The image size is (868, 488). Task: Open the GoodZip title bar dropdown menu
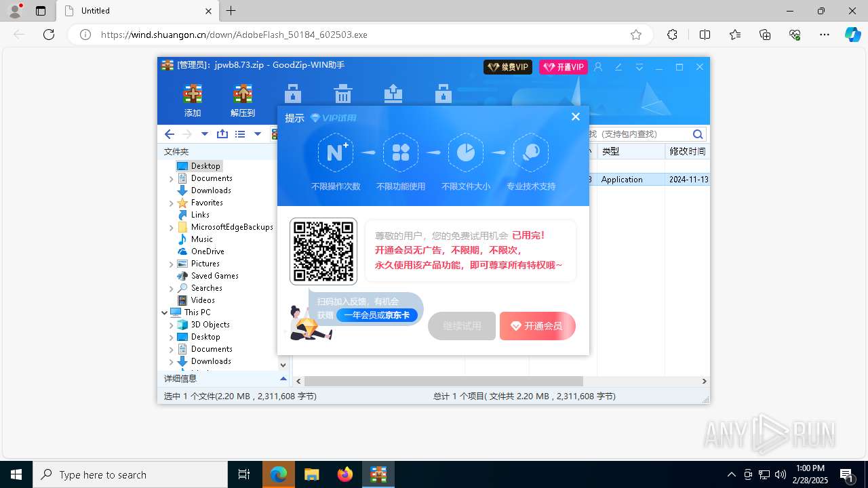coord(639,67)
